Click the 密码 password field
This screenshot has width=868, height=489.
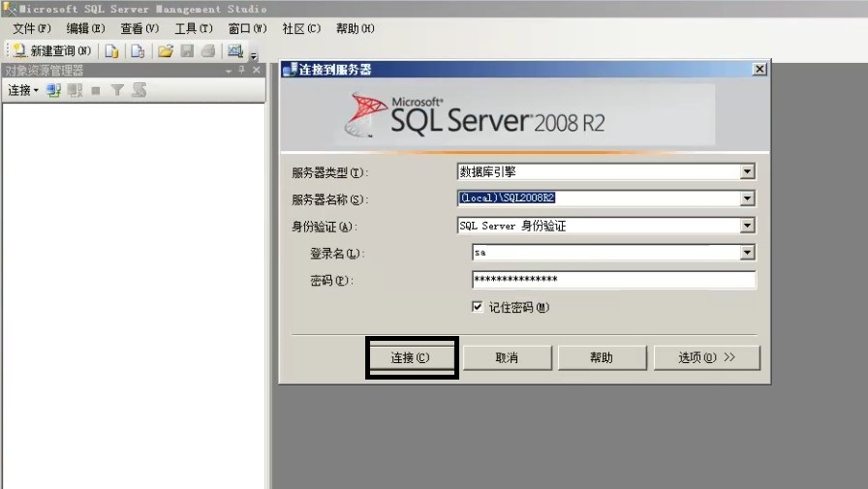click(x=614, y=279)
